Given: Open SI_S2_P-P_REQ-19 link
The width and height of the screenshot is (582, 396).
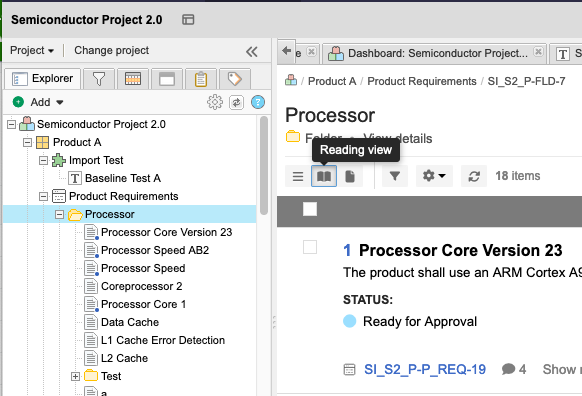Looking at the screenshot, I should pos(425,370).
